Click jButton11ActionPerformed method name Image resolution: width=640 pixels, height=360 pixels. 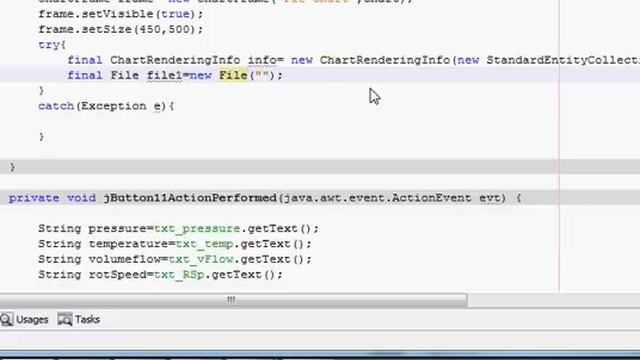pyautogui.click(x=190, y=198)
